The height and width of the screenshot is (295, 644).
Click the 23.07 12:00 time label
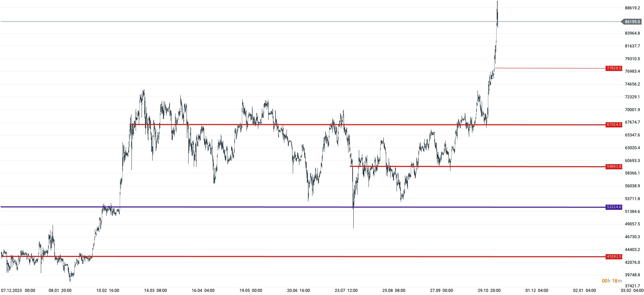coord(346,290)
